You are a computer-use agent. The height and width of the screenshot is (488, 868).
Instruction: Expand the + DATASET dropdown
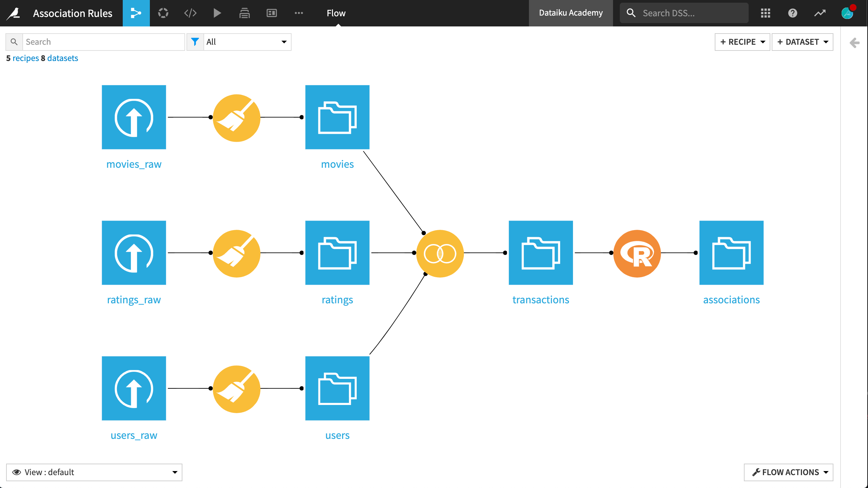[803, 42]
